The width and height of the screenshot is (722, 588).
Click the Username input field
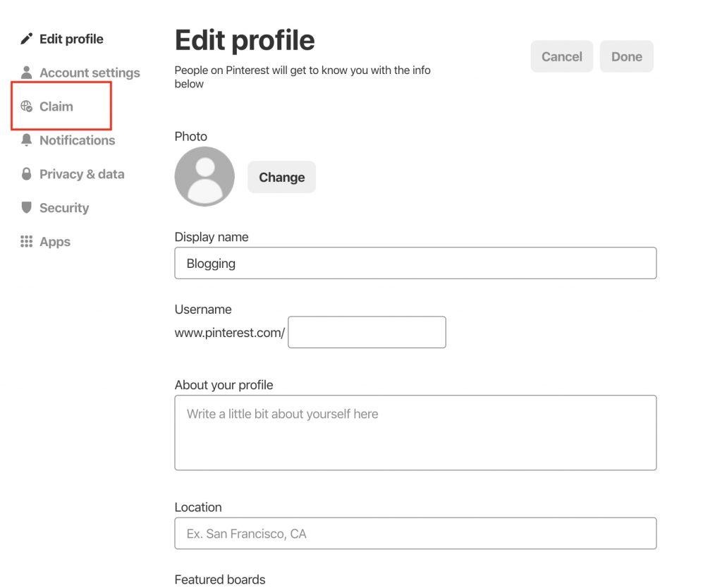(367, 333)
